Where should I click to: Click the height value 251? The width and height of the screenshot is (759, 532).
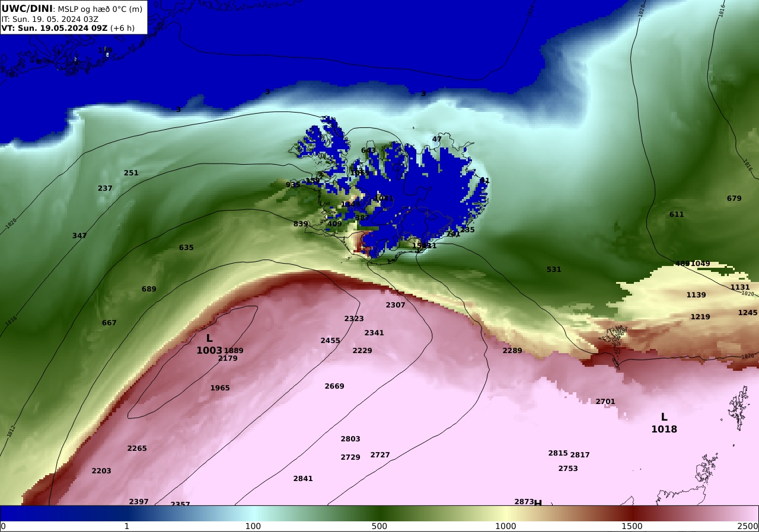131,173
